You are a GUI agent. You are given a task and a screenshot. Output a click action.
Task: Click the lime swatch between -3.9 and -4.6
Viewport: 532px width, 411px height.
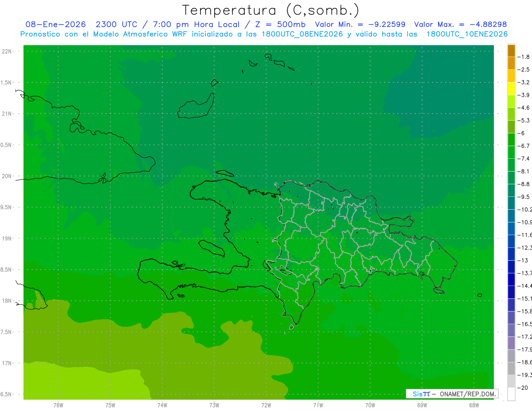(x=511, y=102)
